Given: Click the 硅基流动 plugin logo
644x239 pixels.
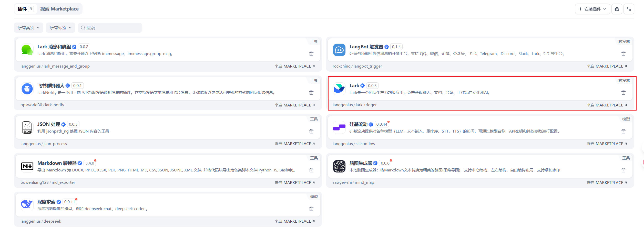Looking at the screenshot, I should pyautogui.click(x=339, y=127).
